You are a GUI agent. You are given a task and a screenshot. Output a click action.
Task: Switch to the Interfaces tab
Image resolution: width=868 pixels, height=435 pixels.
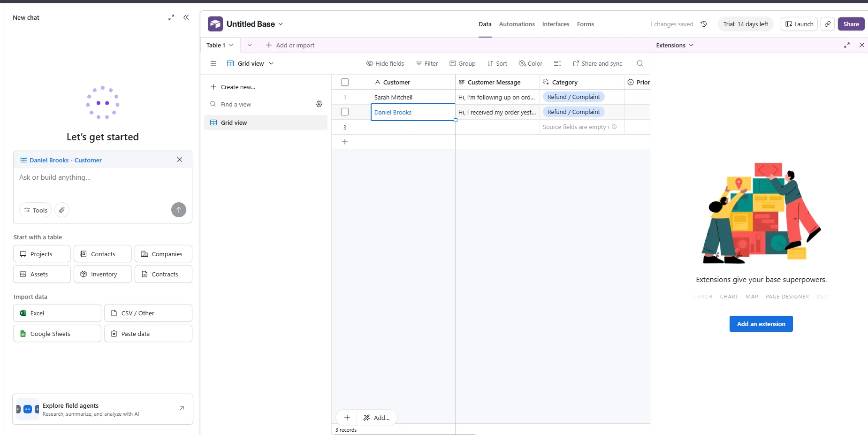pos(556,24)
